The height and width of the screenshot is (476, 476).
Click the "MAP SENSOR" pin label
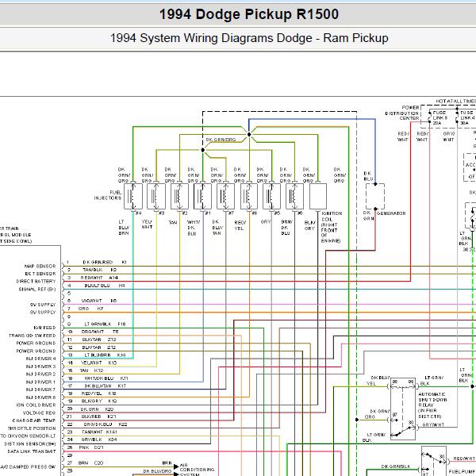(40, 267)
